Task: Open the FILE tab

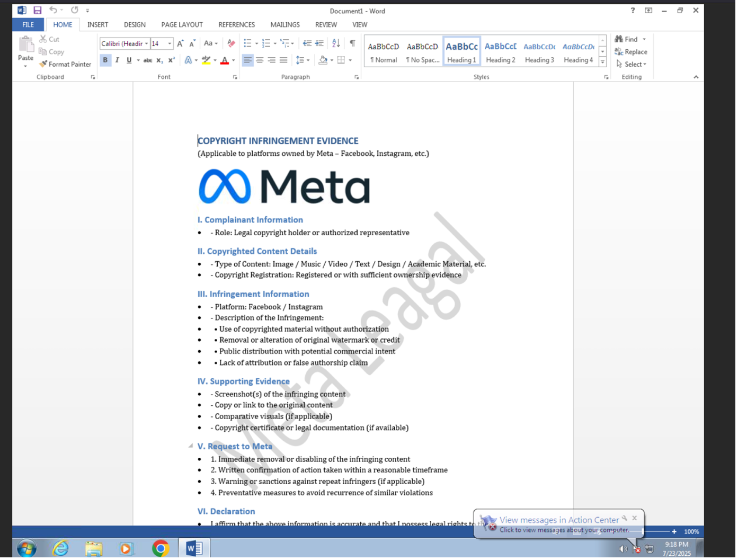Action: pos(28,25)
